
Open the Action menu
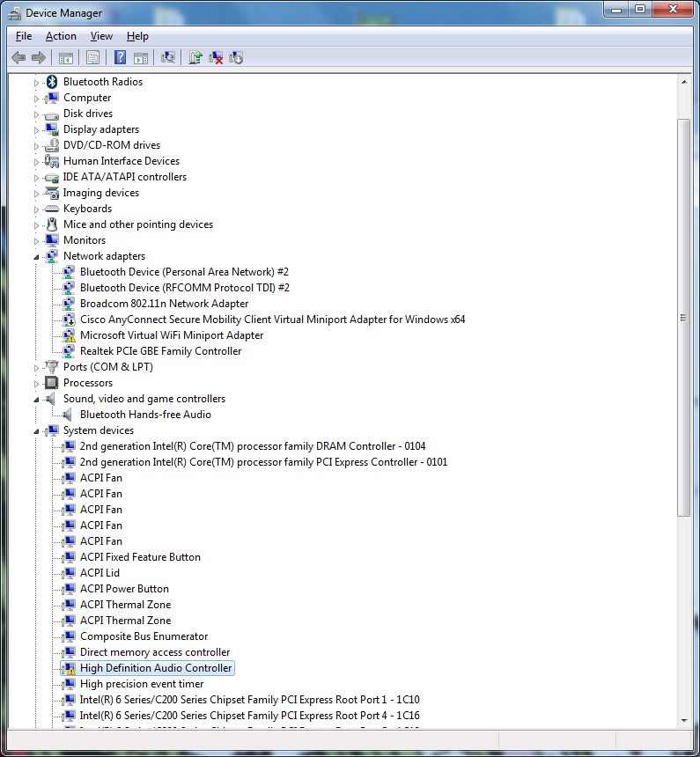click(x=61, y=36)
